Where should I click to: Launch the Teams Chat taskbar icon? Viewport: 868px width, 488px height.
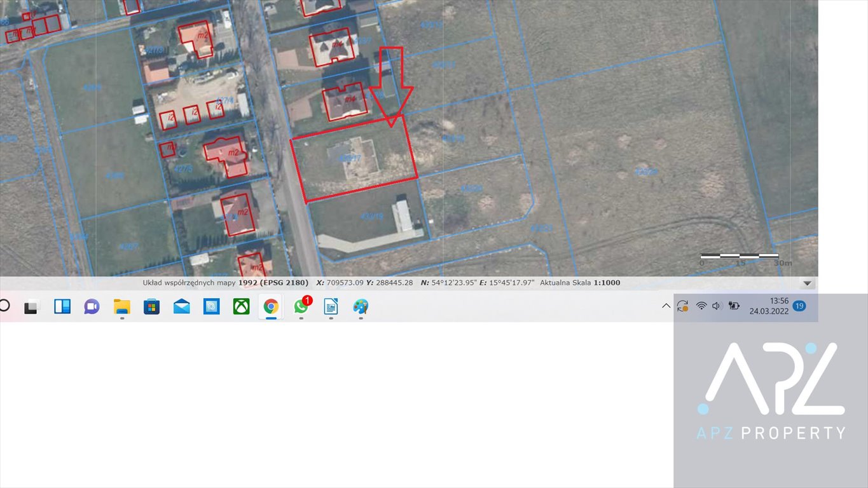click(x=92, y=307)
